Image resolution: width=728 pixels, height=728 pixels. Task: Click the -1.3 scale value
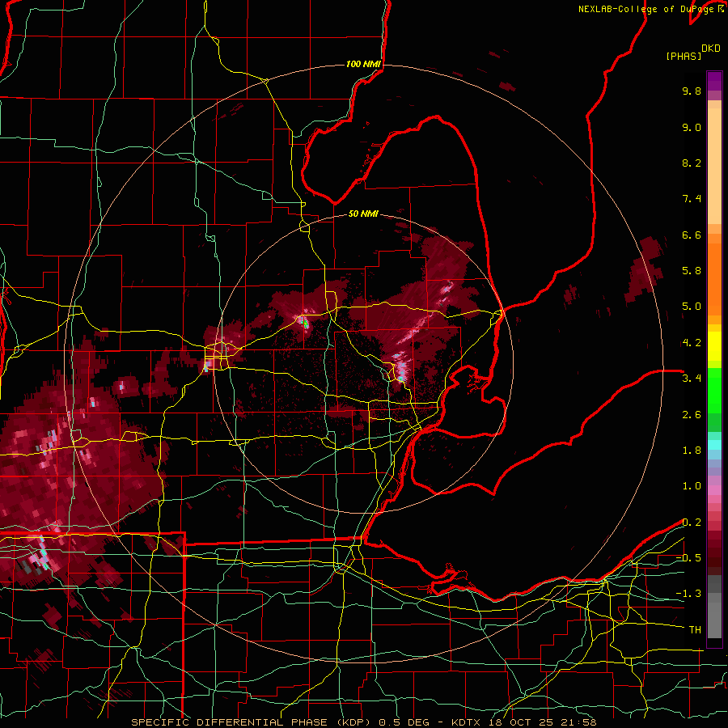(x=688, y=594)
